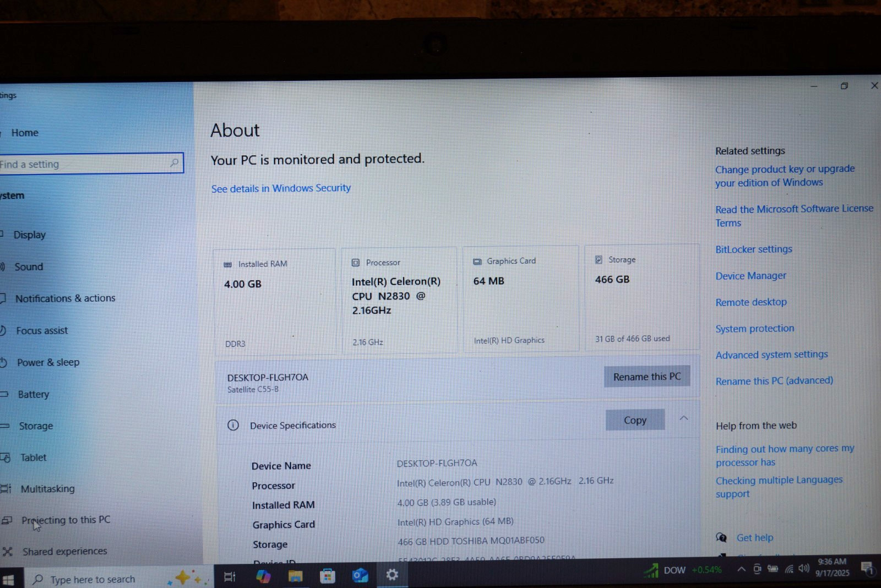Open the clock showing 9:36 AM
This screenshot has width=881, height=588.
pos(832,567)
